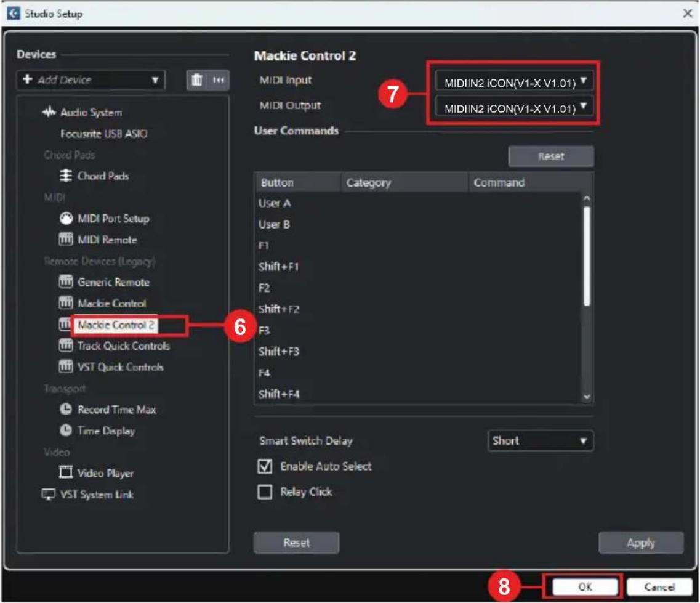
Task: Open the Smart Switch Delay dropdown
Action: [541, 441]
